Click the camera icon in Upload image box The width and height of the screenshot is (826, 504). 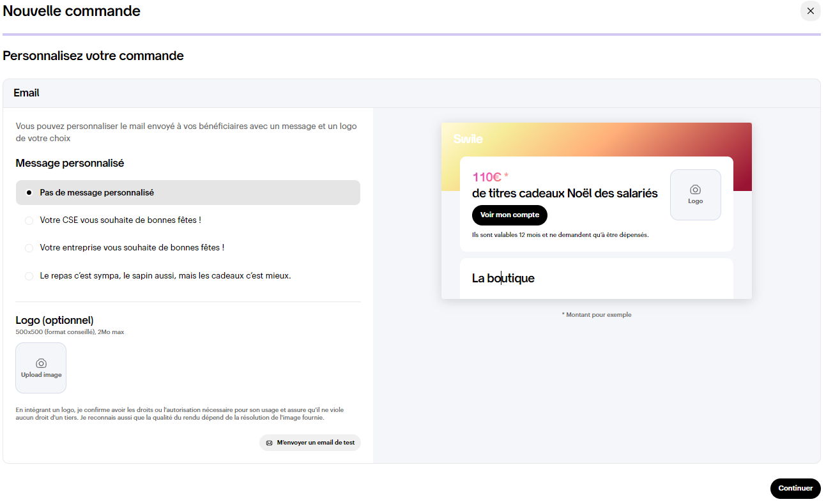tap(41, 363)
